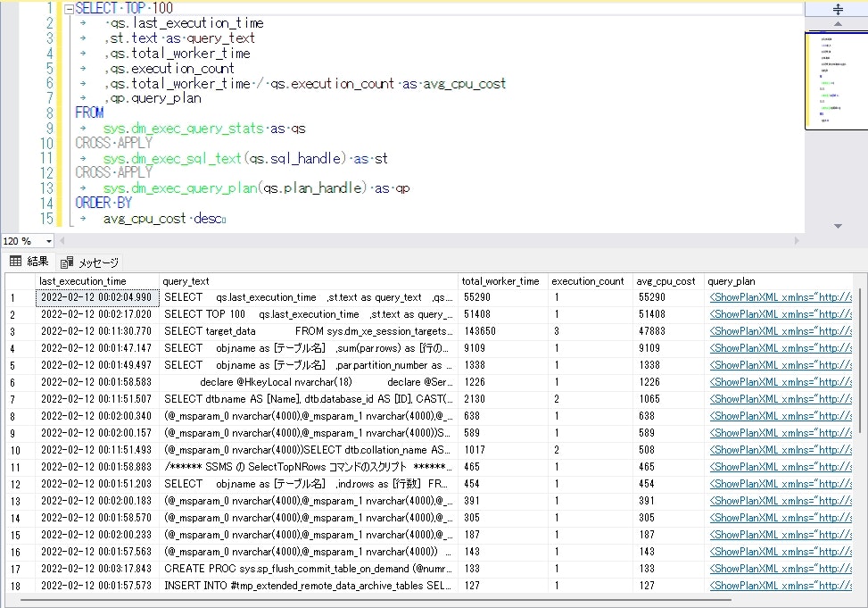Select row header number 1
Image resolution: width=868 pixels, height=608 pixels.
tap(21, 297)
